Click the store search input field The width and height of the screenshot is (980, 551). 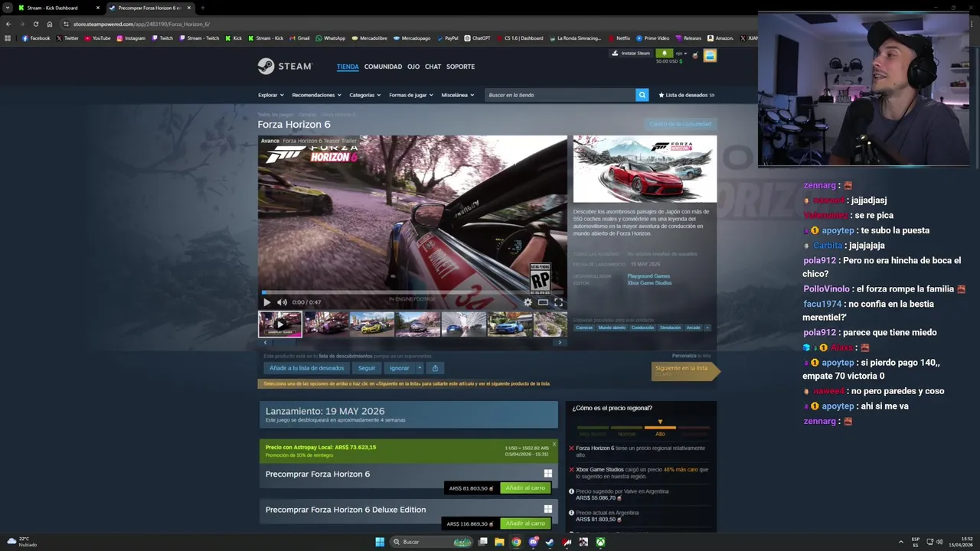(x=560, y=95)
